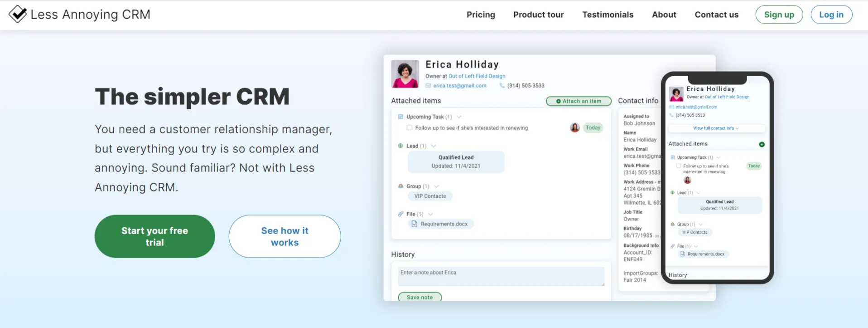Open the Product tour page
Screen dimensions: 868x328
tap(538, 15)
